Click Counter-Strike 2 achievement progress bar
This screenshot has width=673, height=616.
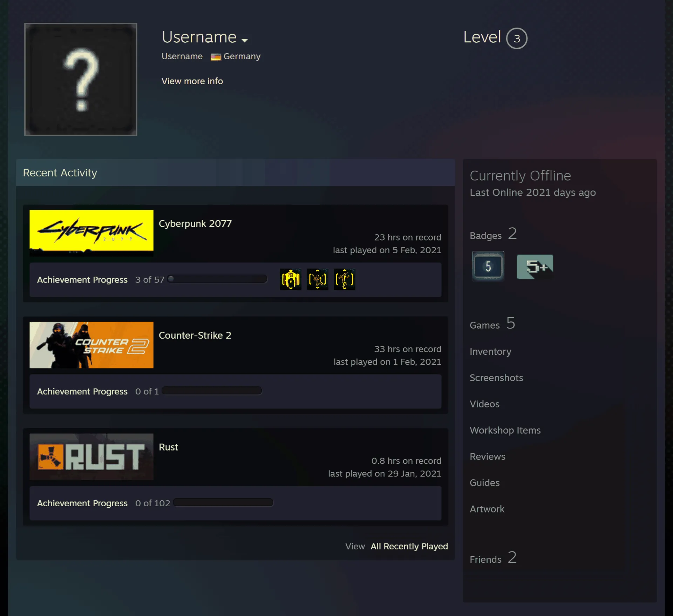[x=212, y=391]
